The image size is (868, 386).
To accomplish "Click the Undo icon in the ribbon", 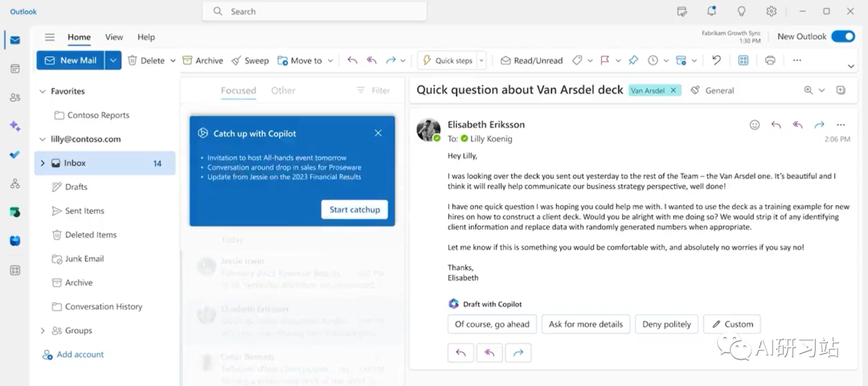I will [716, 60].
